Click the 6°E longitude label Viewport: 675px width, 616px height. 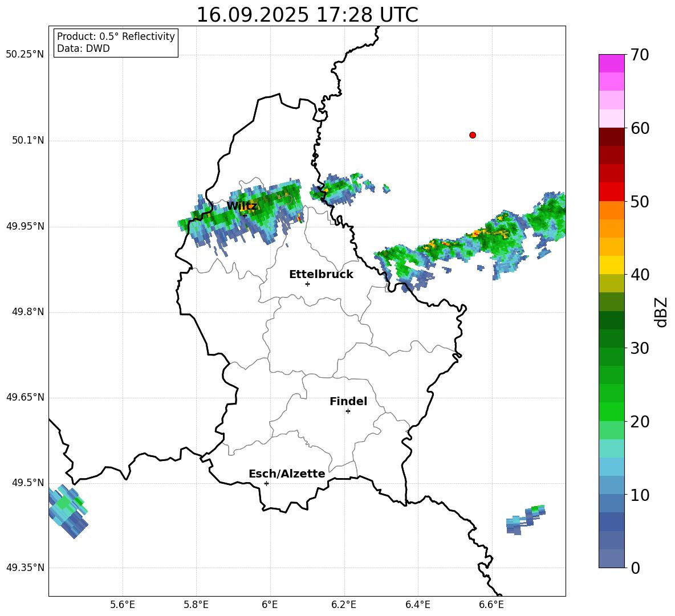[270, 605]
